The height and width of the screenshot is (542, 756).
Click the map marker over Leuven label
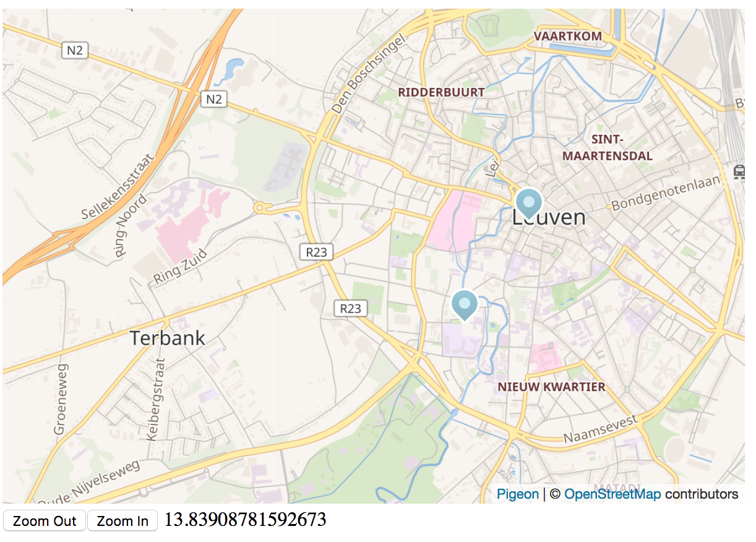click(529, 203)
